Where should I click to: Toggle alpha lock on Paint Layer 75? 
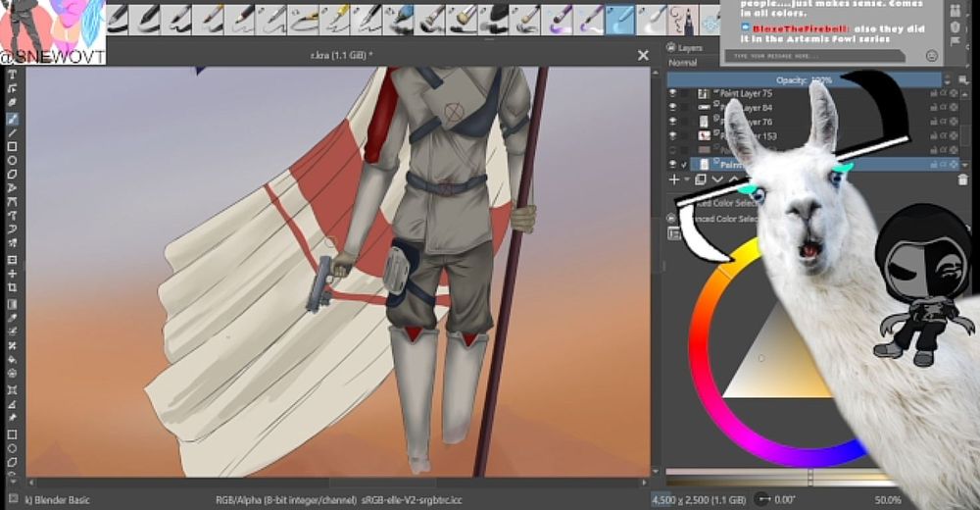[954, 93]
